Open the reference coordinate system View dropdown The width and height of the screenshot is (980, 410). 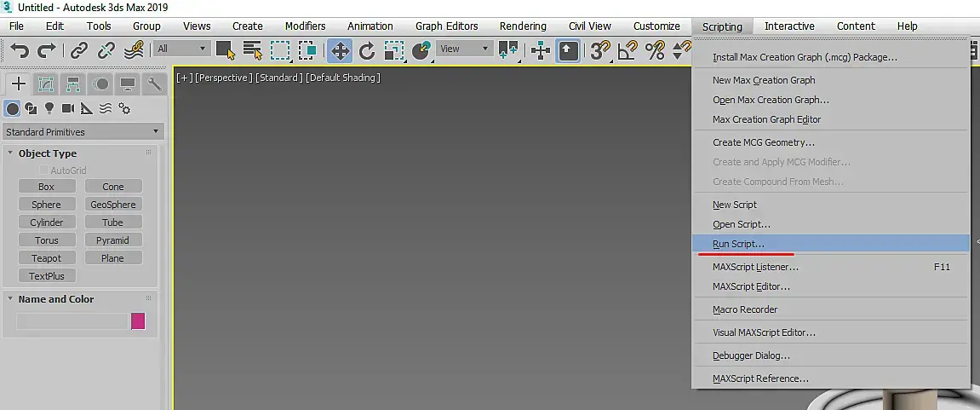[464, 49]
